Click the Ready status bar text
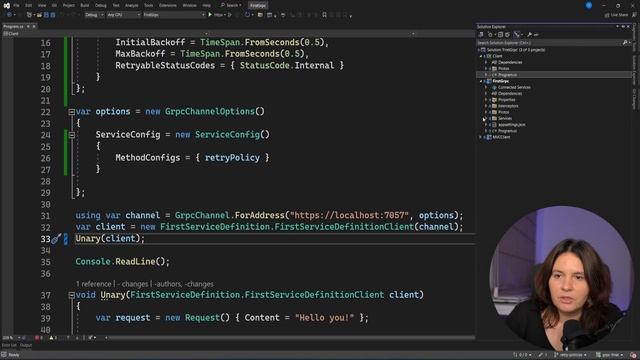 point(14,355)
